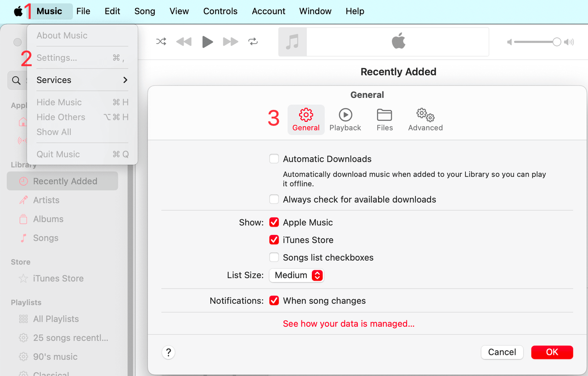Screen dimensions: 588x376
Task: Choose Hide Others menu item
Action: (x=82, y=117)
